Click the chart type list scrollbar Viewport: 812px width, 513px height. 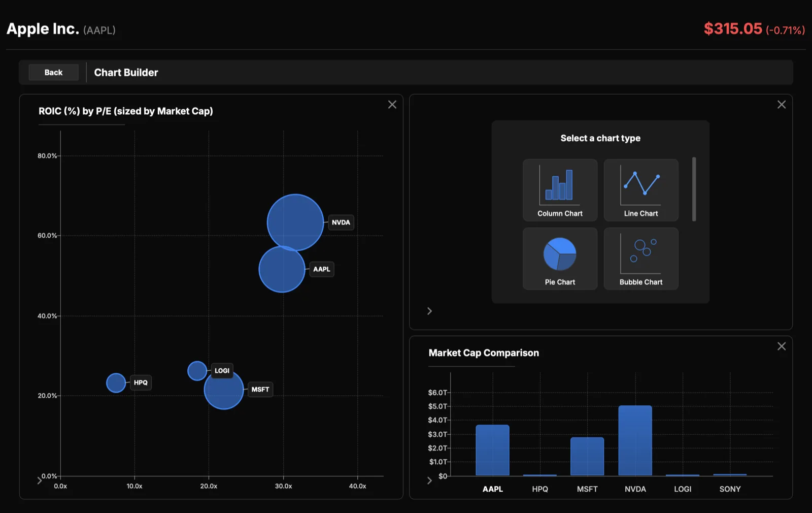tap(694, 189)
